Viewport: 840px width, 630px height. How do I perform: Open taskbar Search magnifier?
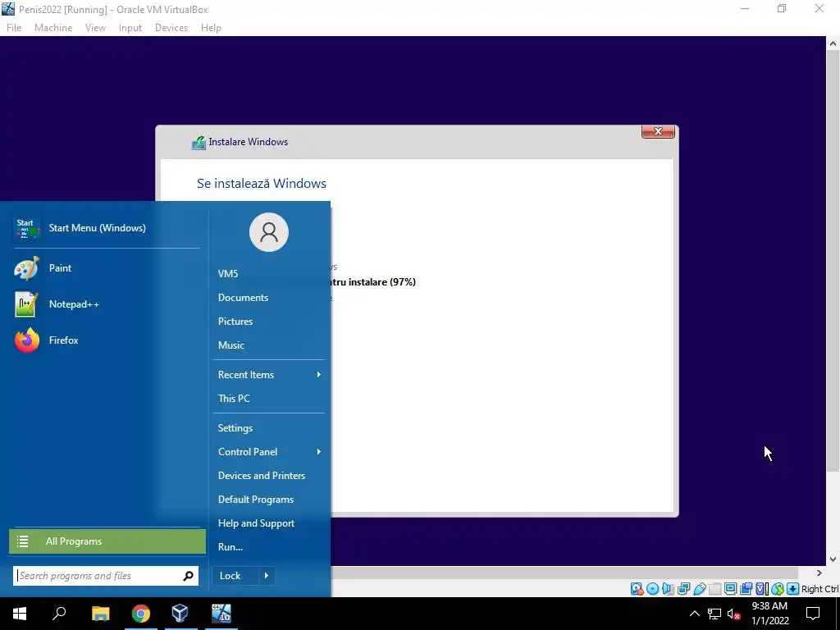(59, 614)
